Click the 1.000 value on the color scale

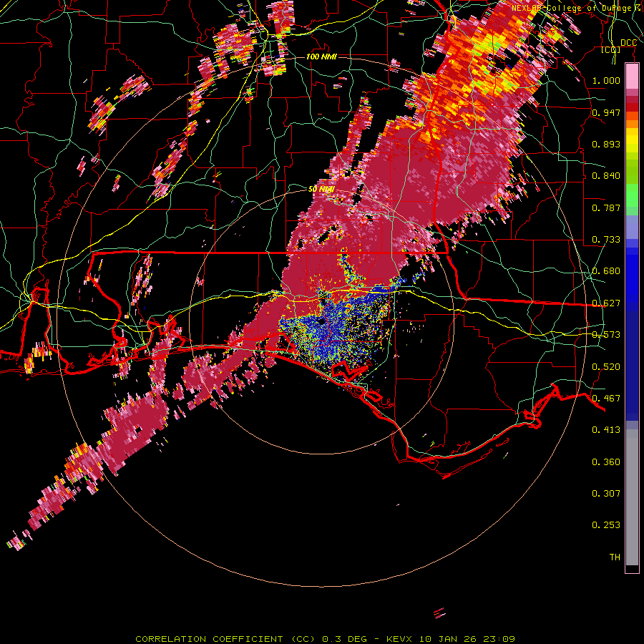pyautogui.click(x=606, y=80)
